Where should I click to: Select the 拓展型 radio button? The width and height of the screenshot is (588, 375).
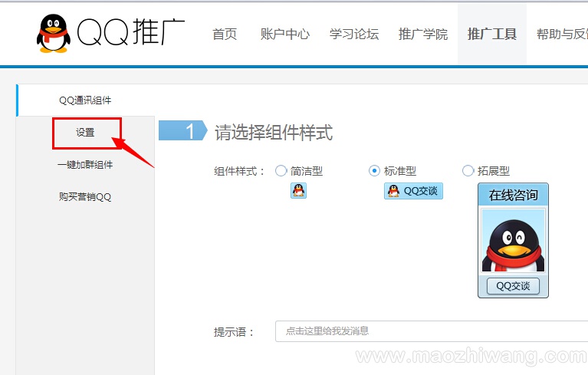click(468, 171)
